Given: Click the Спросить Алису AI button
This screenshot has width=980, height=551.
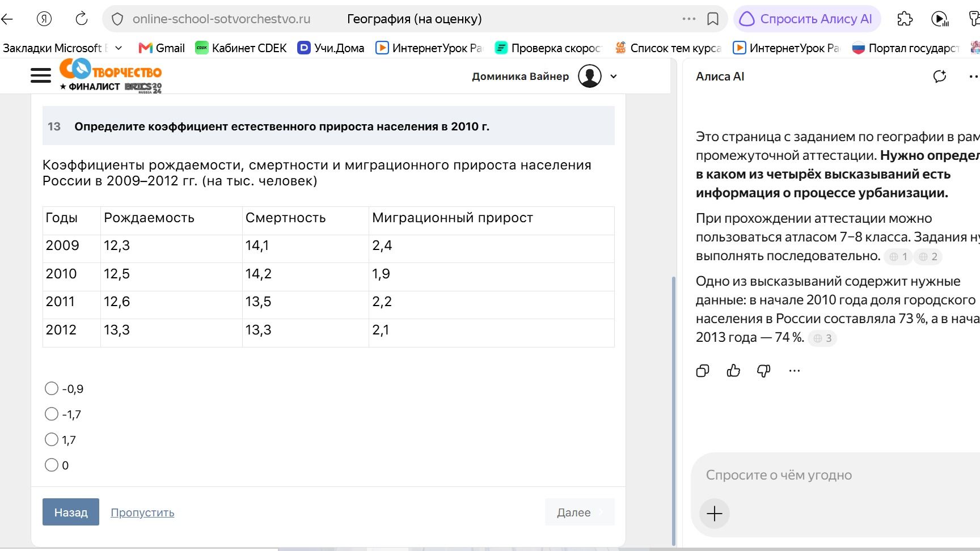Looking at the screenshot, I should coord(807,19).
